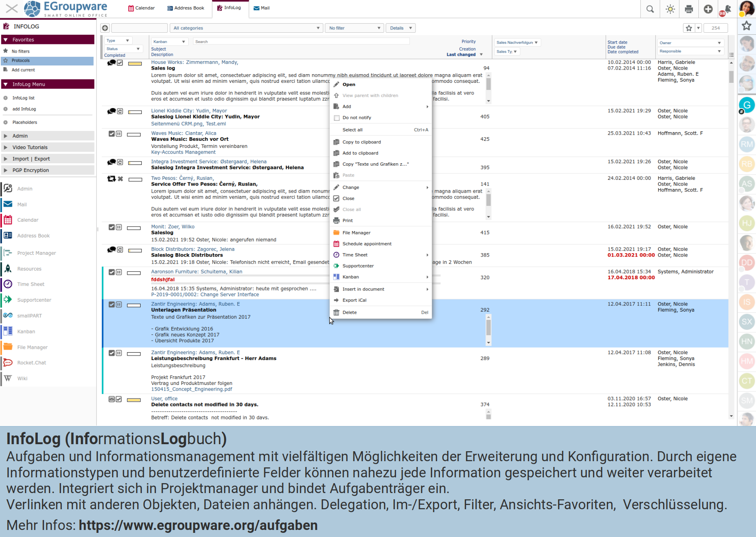Click the printer icon in top bar
The height and width of the screenshot is (537, 756).
coord(689,9)
